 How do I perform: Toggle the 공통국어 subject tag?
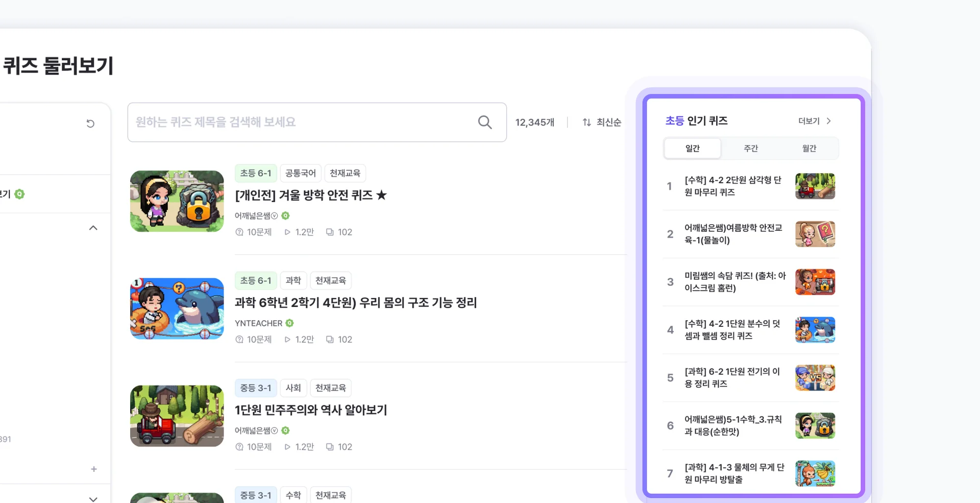(301, 173)
